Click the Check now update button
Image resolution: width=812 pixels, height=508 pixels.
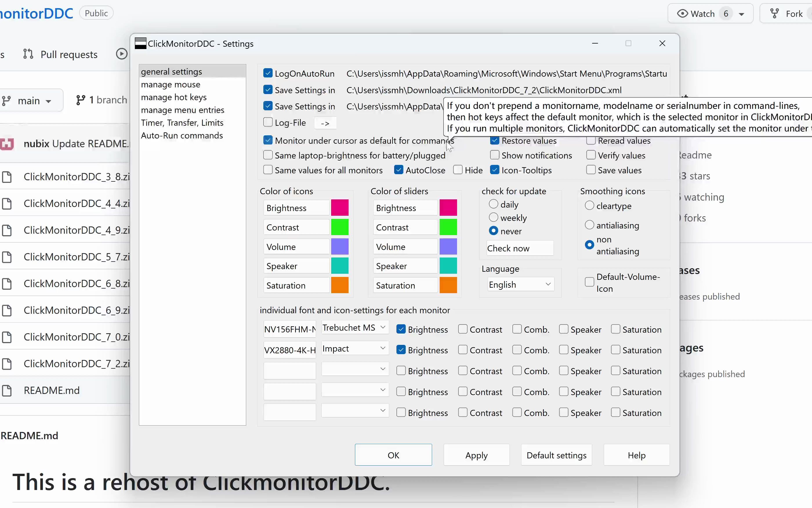520,248
